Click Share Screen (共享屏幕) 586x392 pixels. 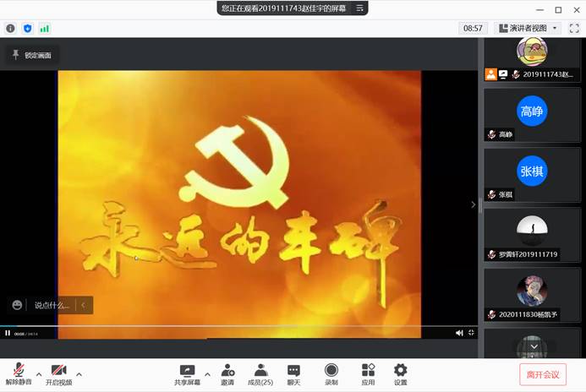[187, 374]
